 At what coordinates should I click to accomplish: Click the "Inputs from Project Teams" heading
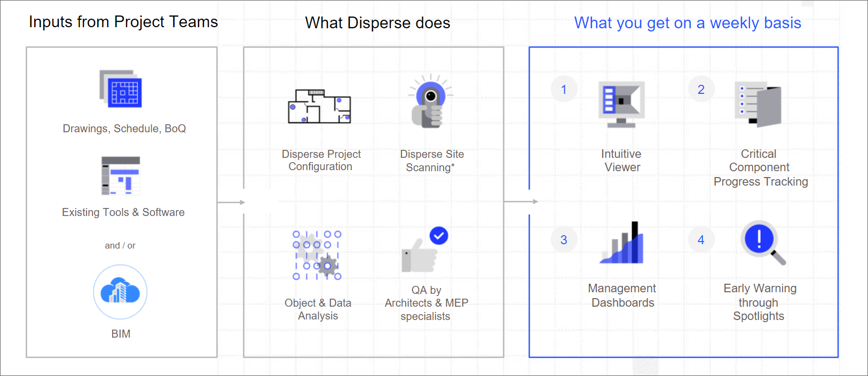(123, 22)
